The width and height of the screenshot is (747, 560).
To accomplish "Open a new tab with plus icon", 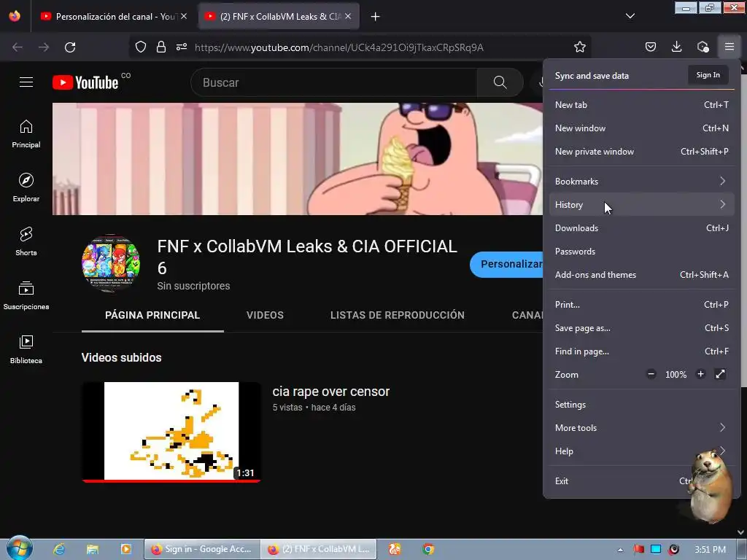I will [376, 17].
